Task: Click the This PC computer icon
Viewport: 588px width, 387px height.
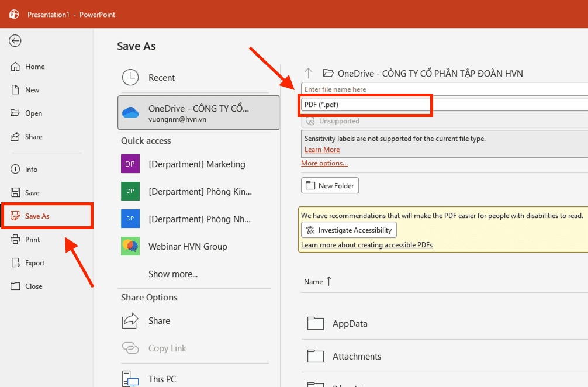Action: click(x=130, y=379)
